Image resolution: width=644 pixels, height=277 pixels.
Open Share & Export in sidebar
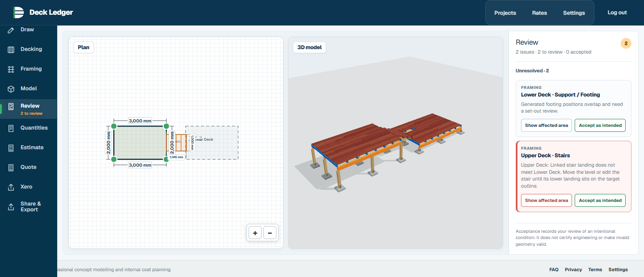coord(29,206)
